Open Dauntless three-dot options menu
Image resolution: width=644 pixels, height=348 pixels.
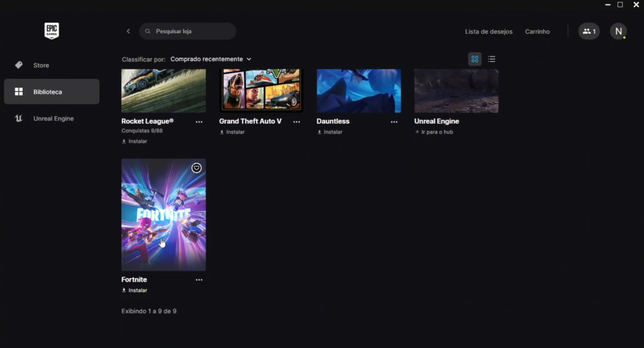[x=394, y=121]
